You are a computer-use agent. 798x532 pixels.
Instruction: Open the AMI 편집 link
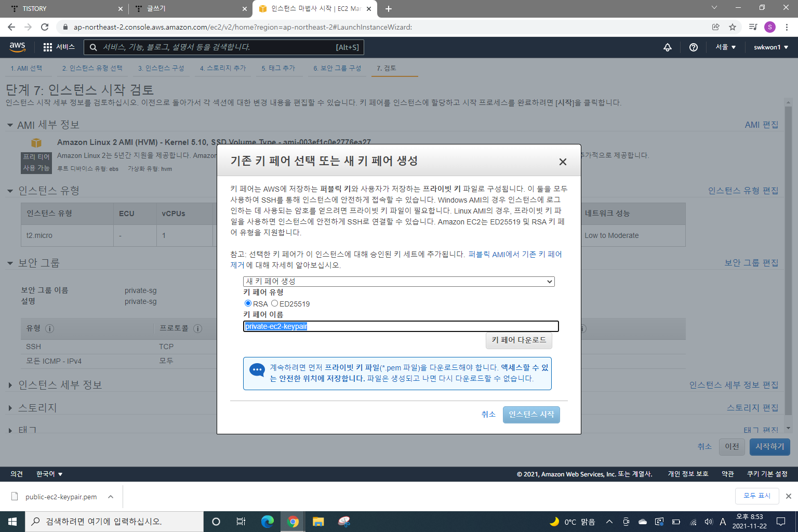click(x=762, y=125)
